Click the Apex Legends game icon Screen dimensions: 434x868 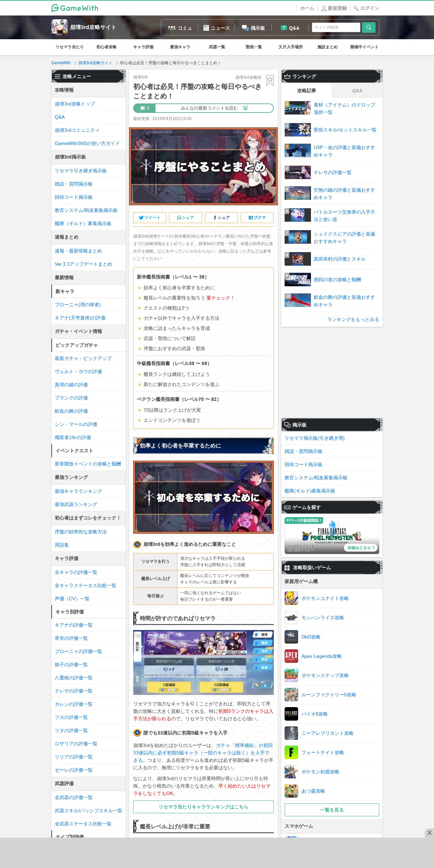click(291, 656)
